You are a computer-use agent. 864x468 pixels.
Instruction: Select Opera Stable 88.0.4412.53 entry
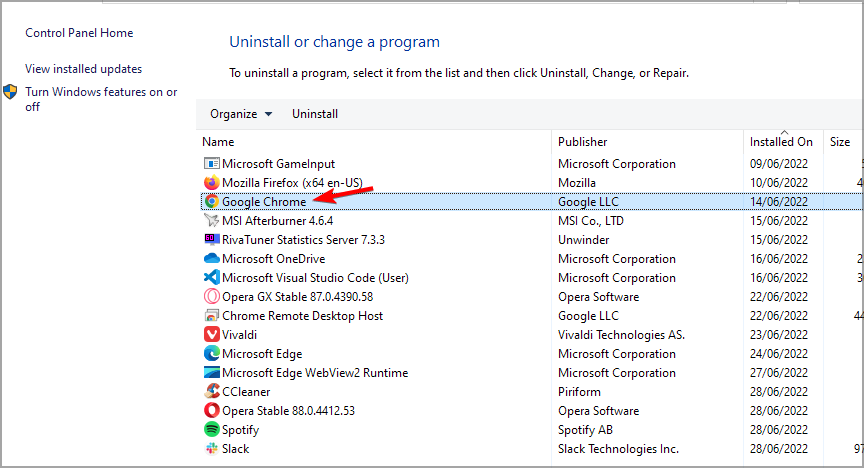pyautogui.click(x=288, y=411)
